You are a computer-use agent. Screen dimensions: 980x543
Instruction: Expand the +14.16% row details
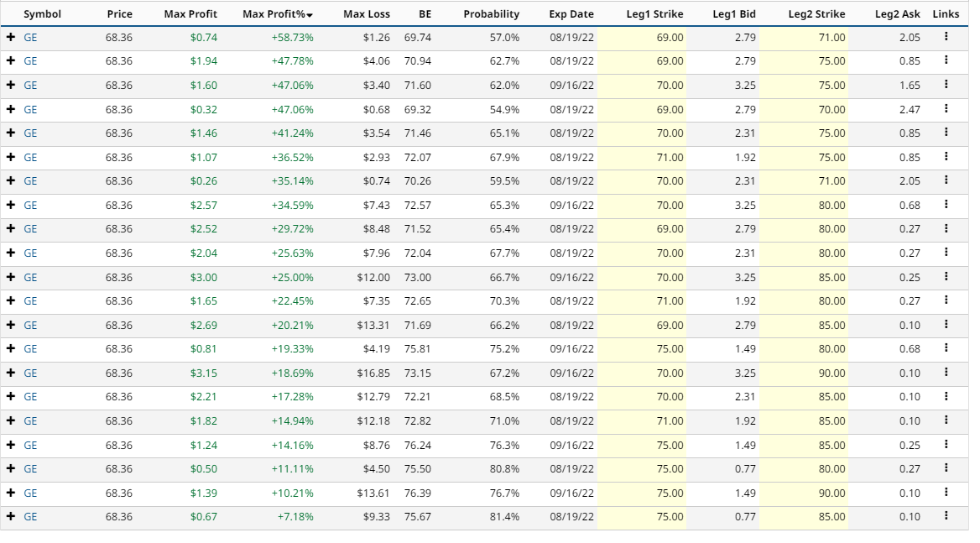[11, 445]
